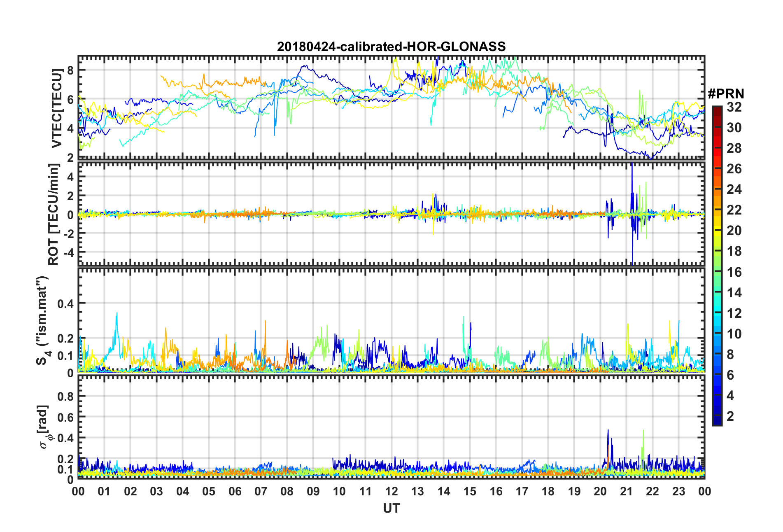Click VTEC axis tick label 8
The width and height of the screenshot is (783, 532).
(70, 70)
